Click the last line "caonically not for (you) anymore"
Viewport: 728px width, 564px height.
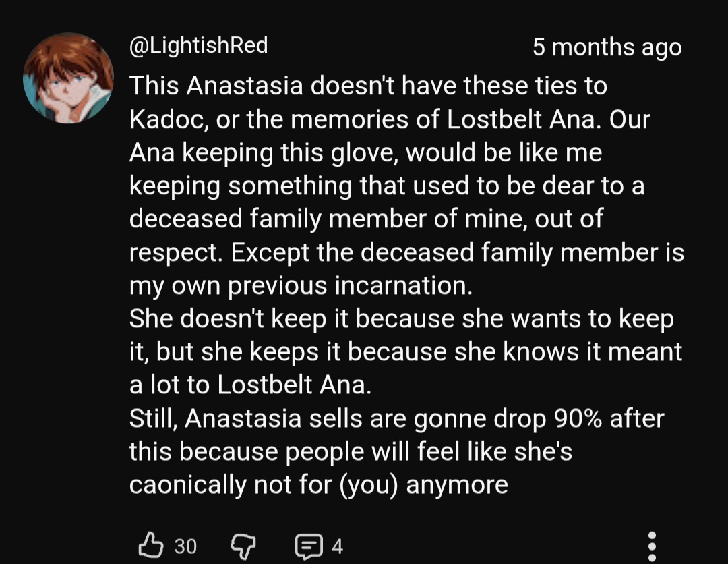coord(318,484)
